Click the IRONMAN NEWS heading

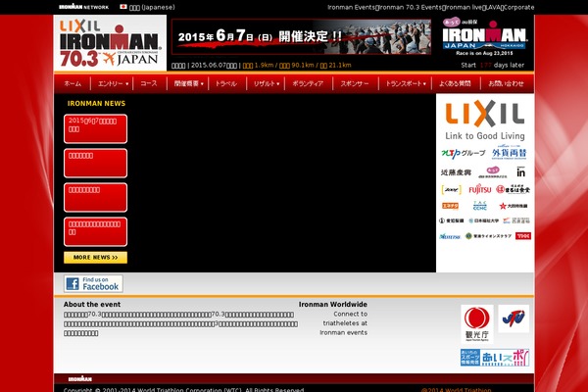click(x=96, y=103)
